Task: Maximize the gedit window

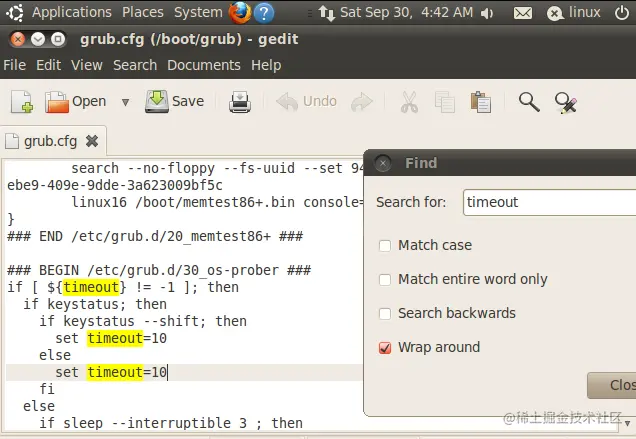Action: pos(58,39)
